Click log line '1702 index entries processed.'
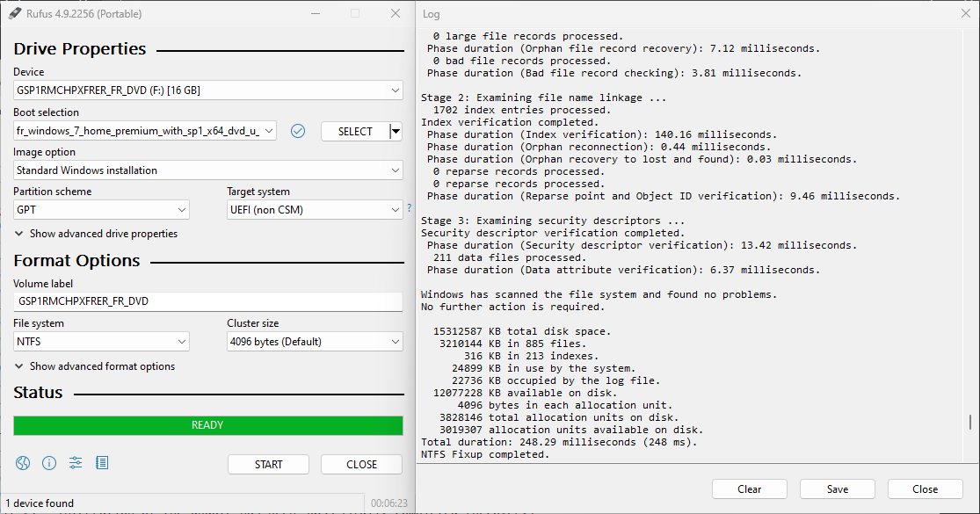 (522, 111)
